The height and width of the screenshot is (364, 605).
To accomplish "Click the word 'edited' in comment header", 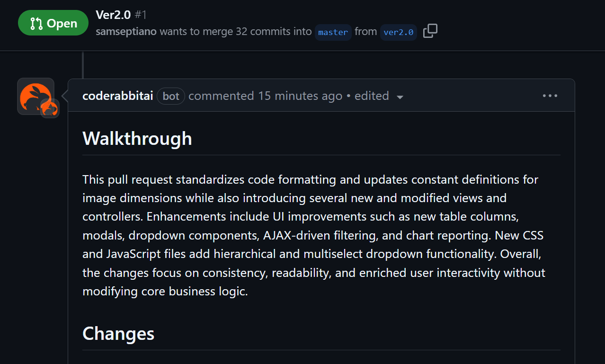I will pos(372,96).
